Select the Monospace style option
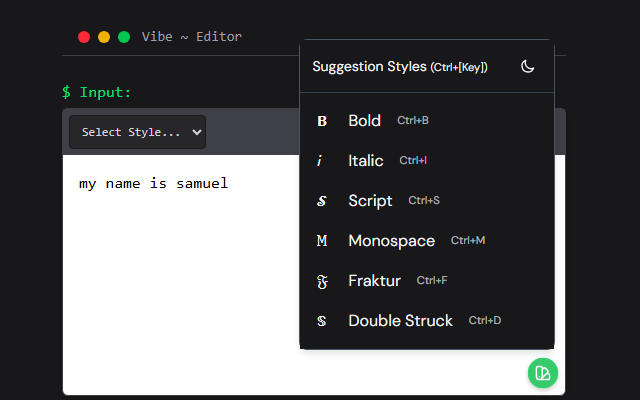The width and height of the screenshot is (640, 400). [x=391, y=241]
